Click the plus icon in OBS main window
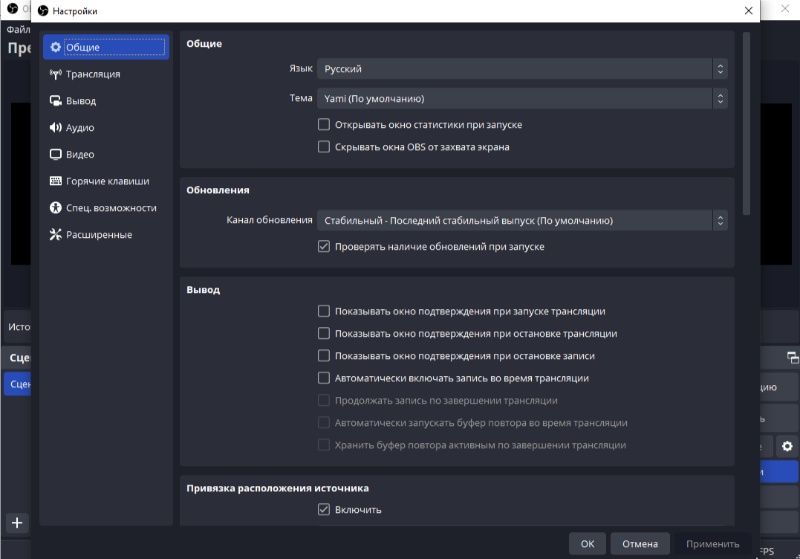 (17, 523)
